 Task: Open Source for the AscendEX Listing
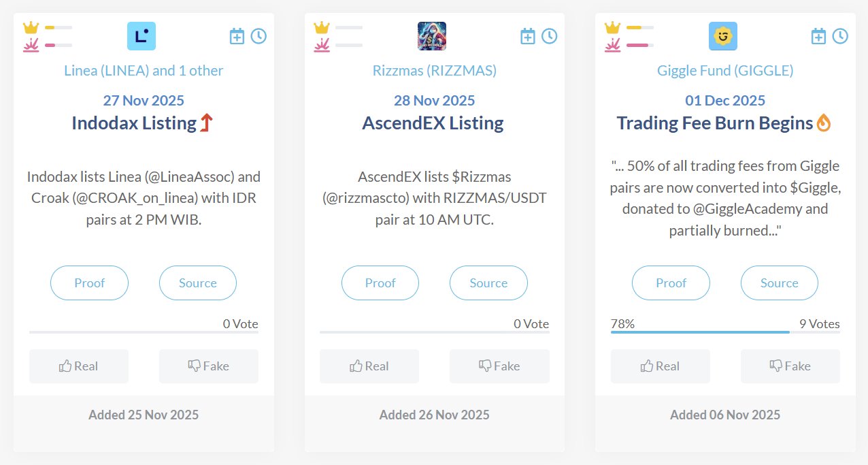488,283
